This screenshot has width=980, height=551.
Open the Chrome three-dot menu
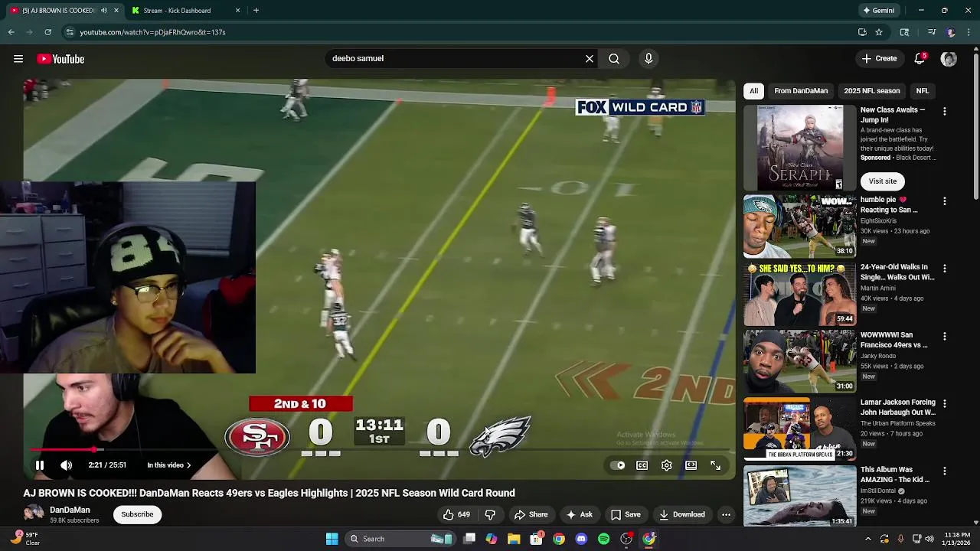click(x=969, y=32)
